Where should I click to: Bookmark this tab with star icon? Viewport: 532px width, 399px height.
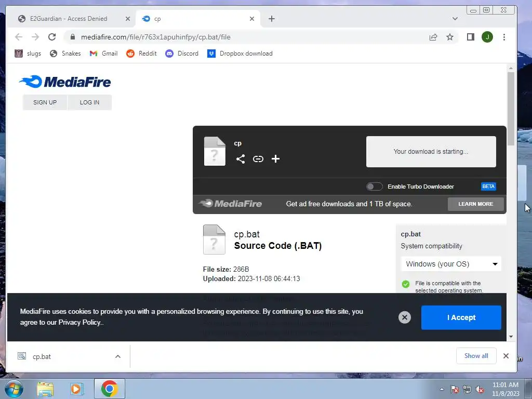pos(450,37)
